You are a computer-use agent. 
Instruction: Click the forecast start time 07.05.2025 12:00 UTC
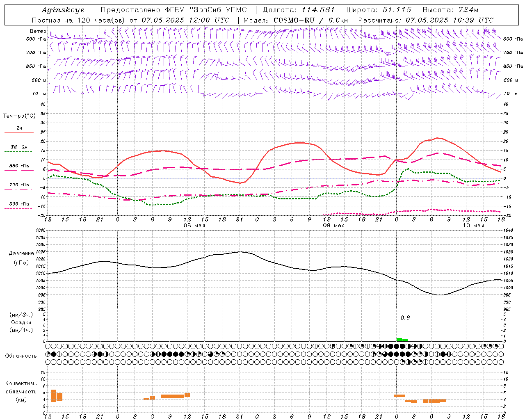click(185, 20)
